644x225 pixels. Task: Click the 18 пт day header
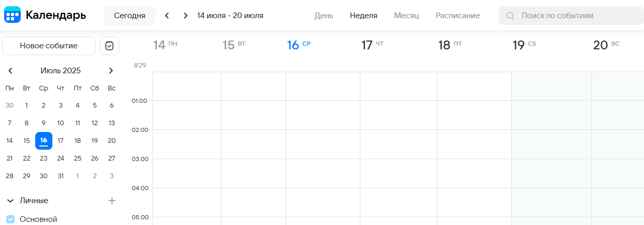click(450, 45)
